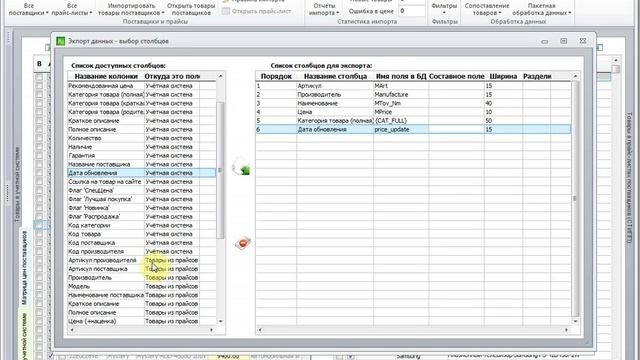Click the width value '40' cell
Screen dimensions: 640x360
coord(503,103)
